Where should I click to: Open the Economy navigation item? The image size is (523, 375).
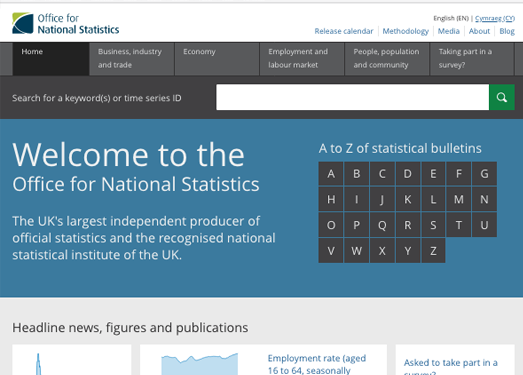point(217,59)
